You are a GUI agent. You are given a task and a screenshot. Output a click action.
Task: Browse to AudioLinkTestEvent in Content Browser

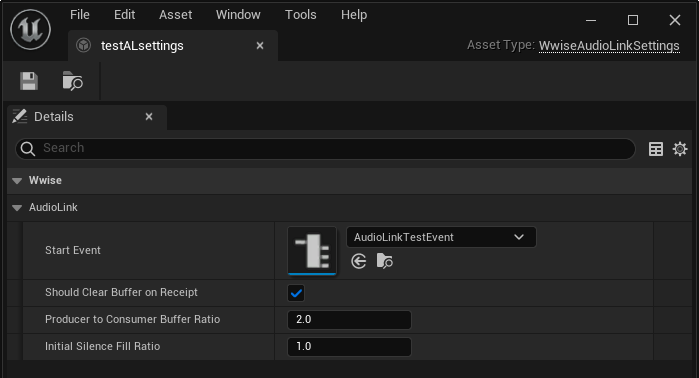tap(385, 261)
